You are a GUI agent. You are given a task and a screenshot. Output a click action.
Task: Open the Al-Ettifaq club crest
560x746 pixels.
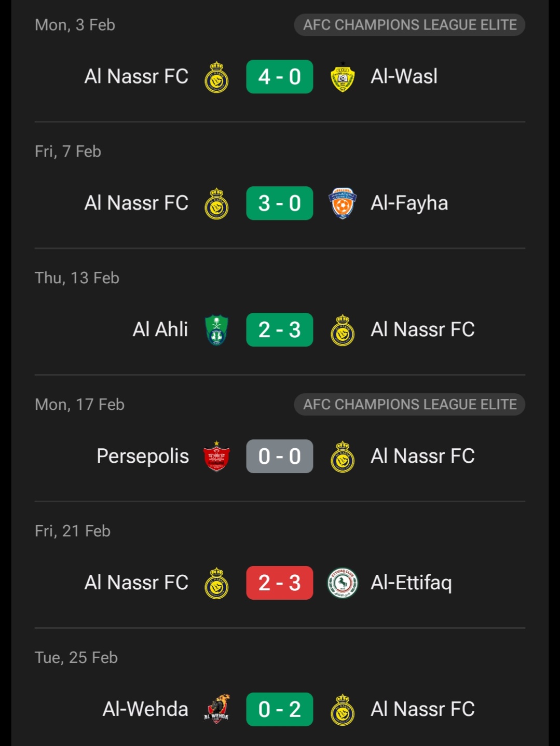(343, 583)
